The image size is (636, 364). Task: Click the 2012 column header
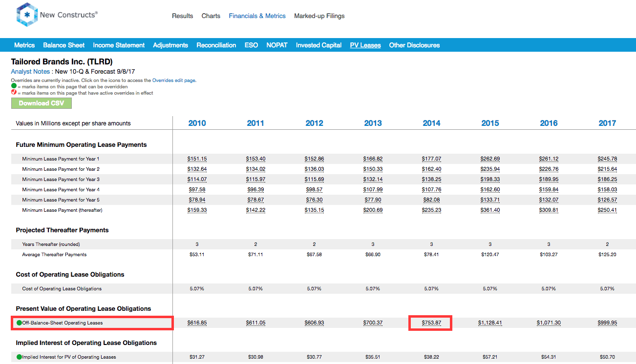coord(315,123)
